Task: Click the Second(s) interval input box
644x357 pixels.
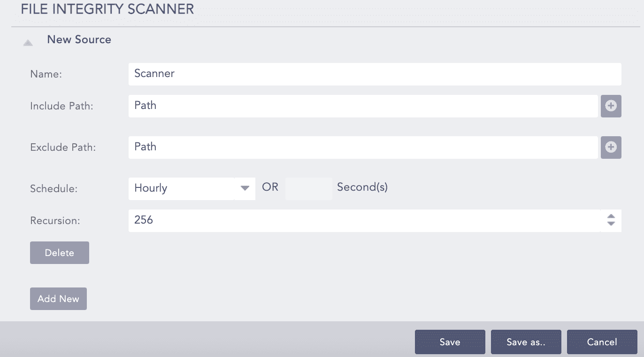Action: click(308, 188)
